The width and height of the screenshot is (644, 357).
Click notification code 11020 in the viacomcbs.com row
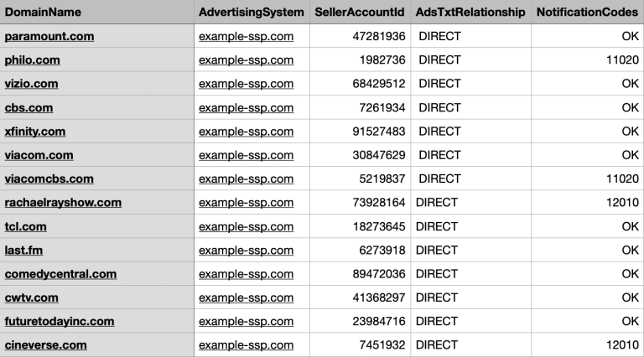621,178
